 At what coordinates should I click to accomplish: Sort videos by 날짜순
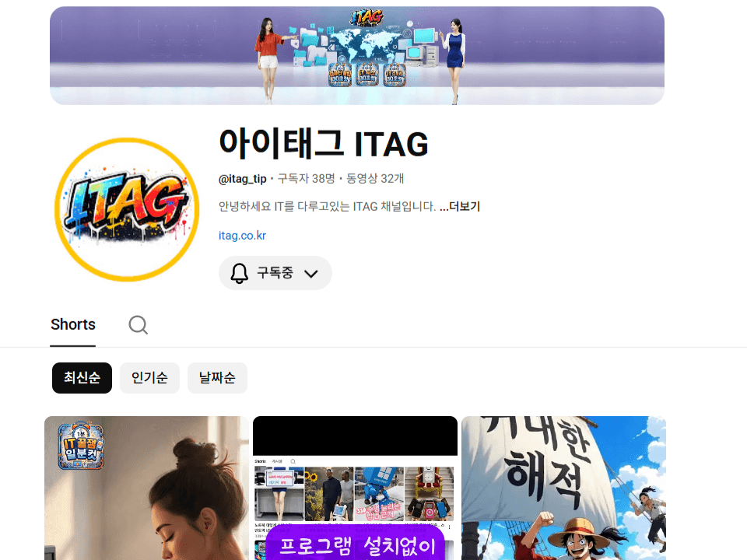click(x=217, y=378)
